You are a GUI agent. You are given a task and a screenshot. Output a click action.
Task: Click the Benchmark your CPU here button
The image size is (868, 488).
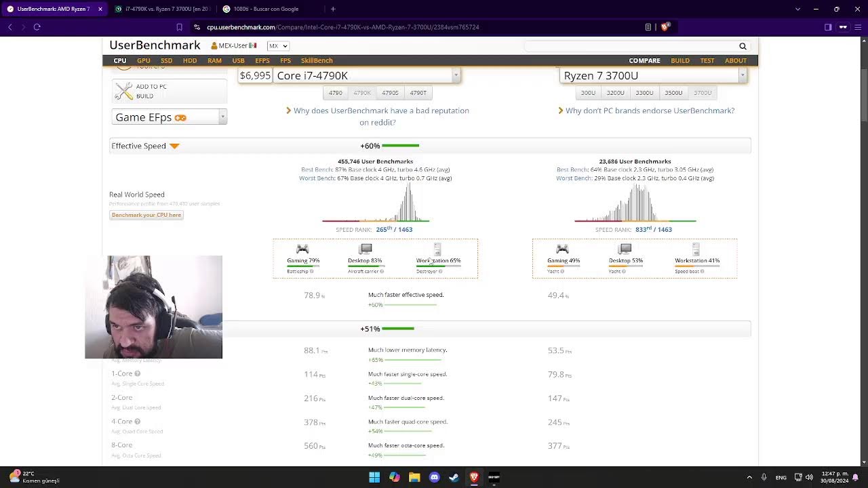(x=146, y=215)
